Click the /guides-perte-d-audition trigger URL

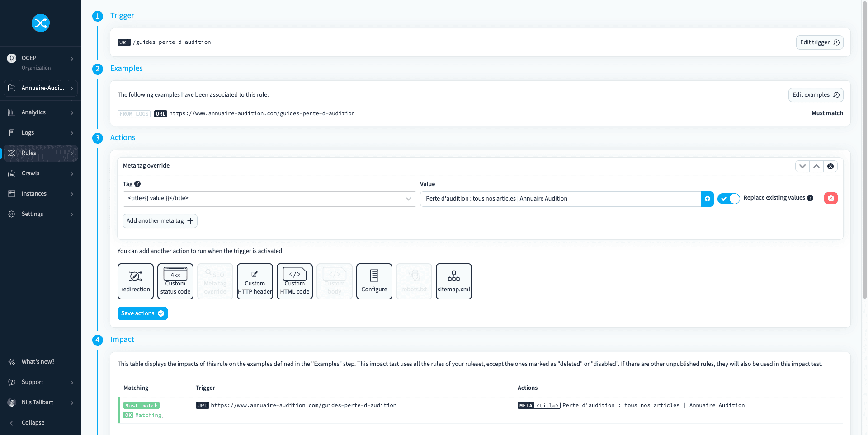[172, 42]
